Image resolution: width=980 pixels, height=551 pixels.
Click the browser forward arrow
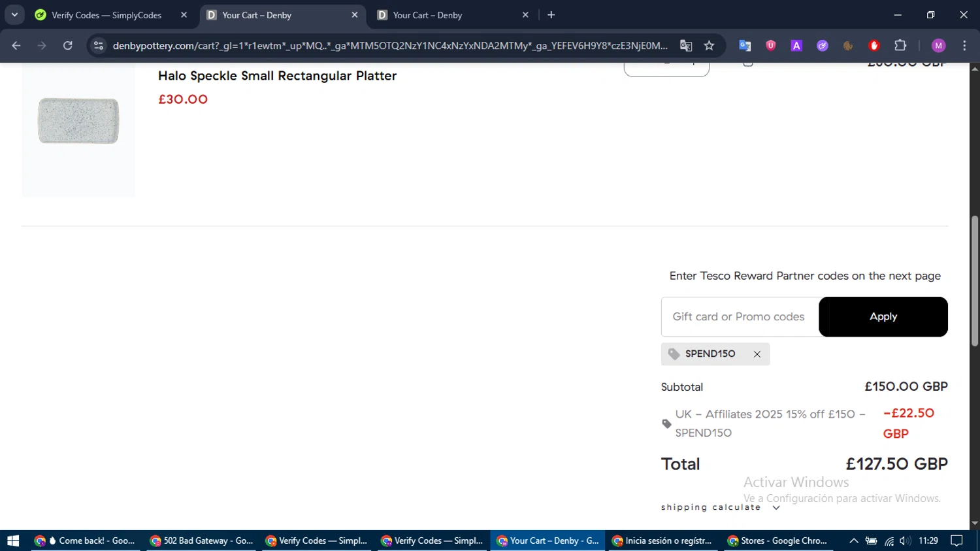click(x=42, y=46)
